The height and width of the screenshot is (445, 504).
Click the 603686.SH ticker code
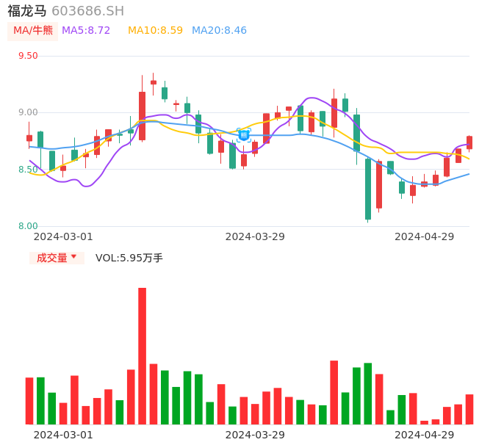tap(87, 11)
